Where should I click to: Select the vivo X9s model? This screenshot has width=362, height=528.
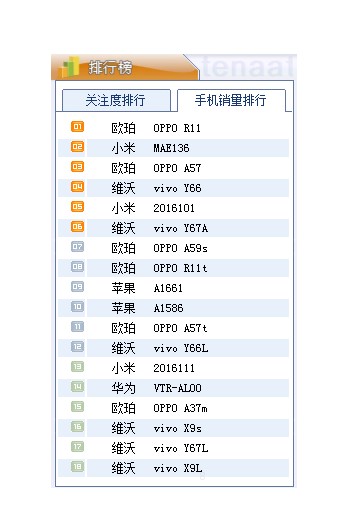[177, 428]
